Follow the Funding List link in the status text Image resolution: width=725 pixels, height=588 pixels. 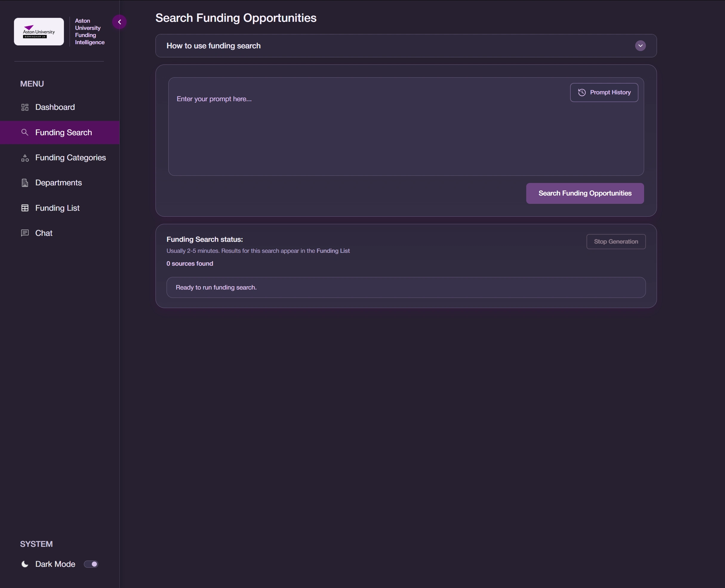click(x=333, y=251)
